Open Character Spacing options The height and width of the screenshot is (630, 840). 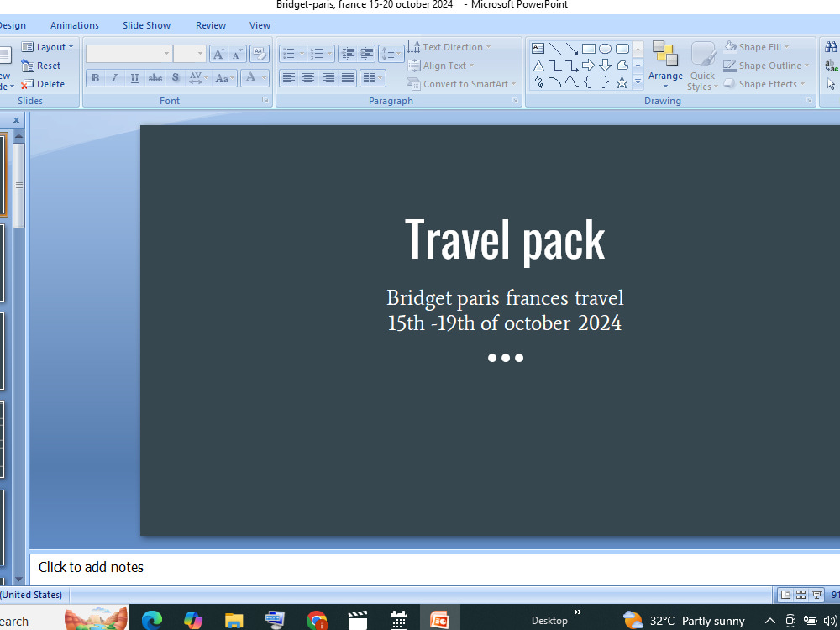click(x=197, y=78)
